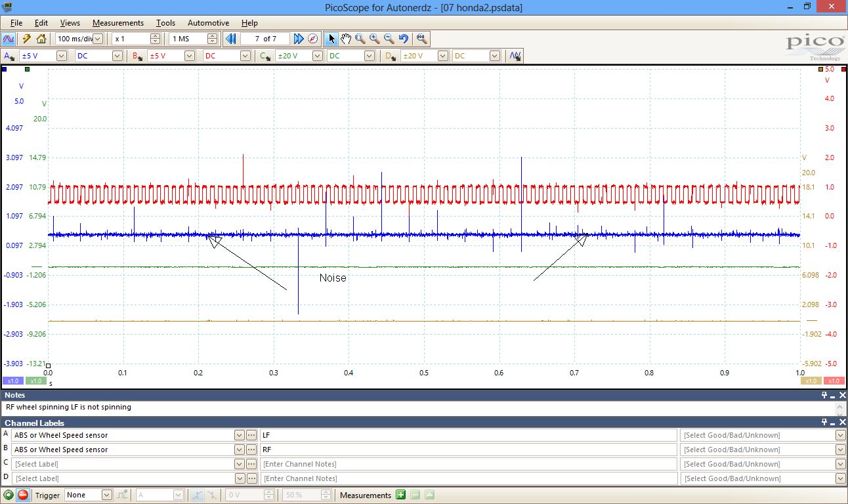Screen dimensions: 848x504
Task: Open math channels waveform icon
Action: point(516,56)
